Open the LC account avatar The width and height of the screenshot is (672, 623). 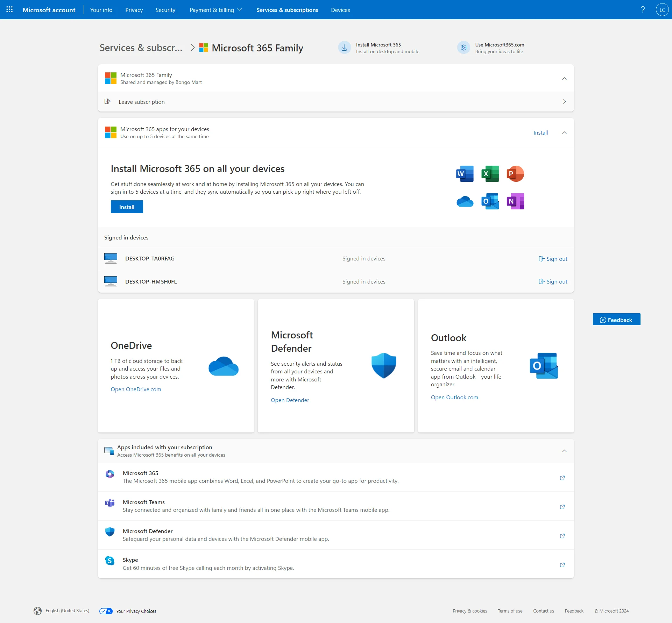pyautogui.click(x=662, y=9)
